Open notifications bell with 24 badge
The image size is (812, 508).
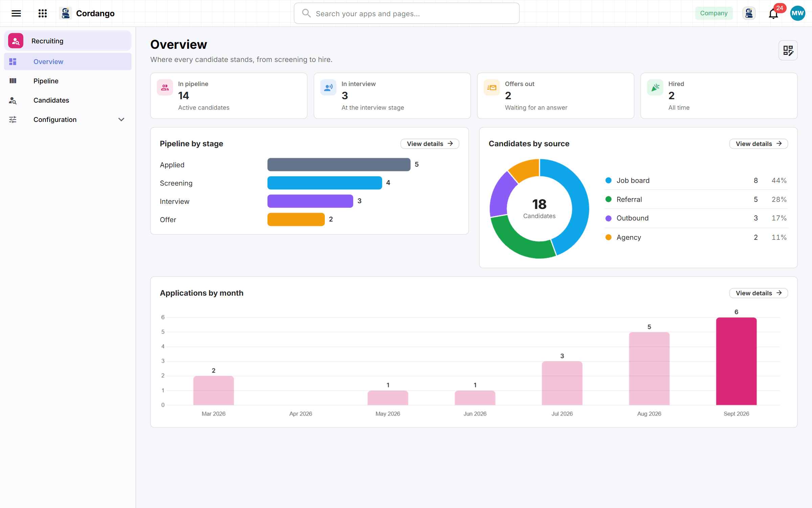click(773, 14)
